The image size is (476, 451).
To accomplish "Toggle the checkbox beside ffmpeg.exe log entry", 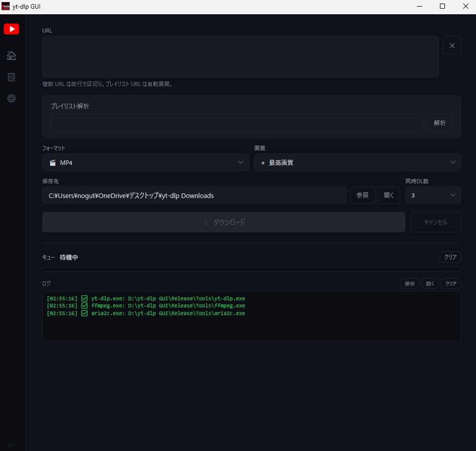I will pos(84,305).
